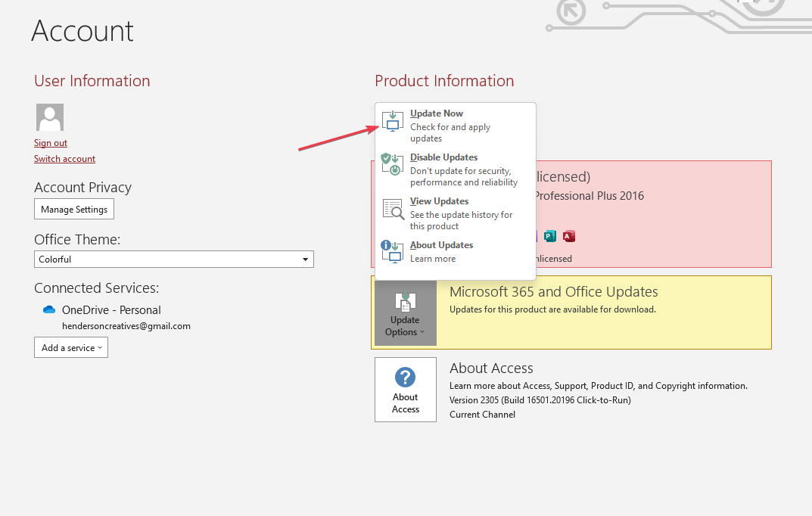Screen dimensions: 812x516
Task: Click the Disable Updates shield icon
Action: [392, 164]
